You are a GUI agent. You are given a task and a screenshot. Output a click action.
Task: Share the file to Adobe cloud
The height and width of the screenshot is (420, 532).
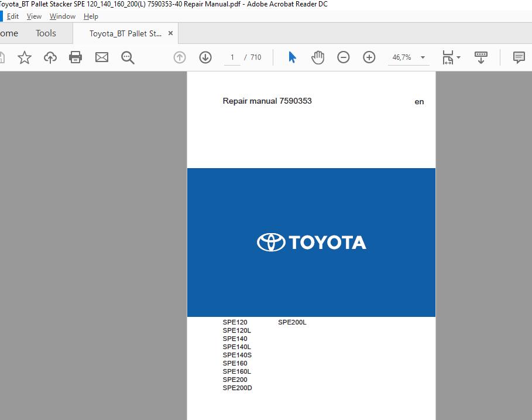tap(50, 57)
